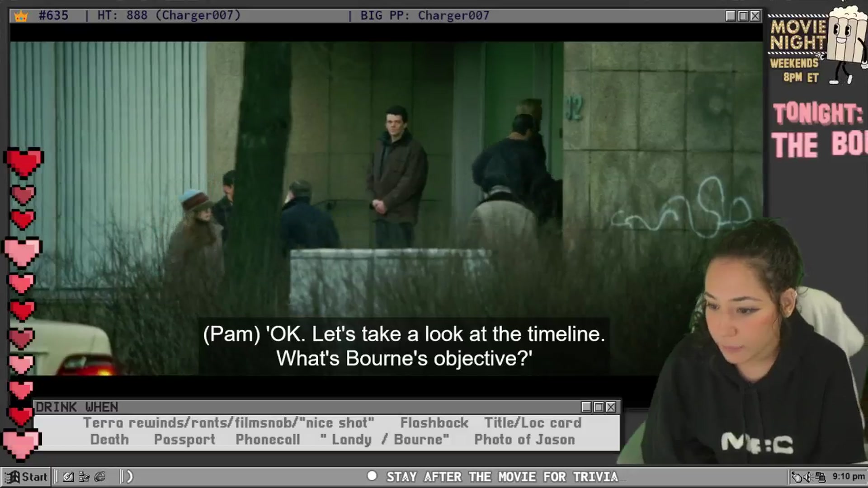Viewport: 868px width, 488px height.
Task: Open the Start menu
Action: click(26, 477)
